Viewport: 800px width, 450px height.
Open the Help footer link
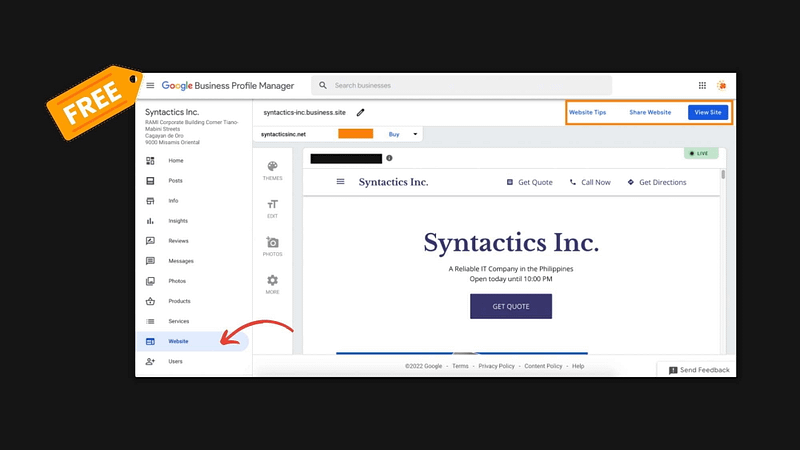[578, 366]
